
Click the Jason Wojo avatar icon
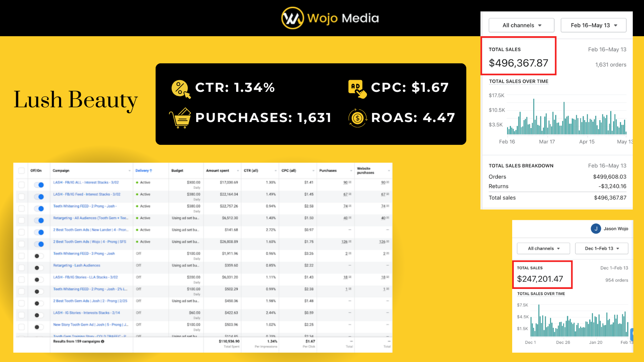(x=596, y=229)
